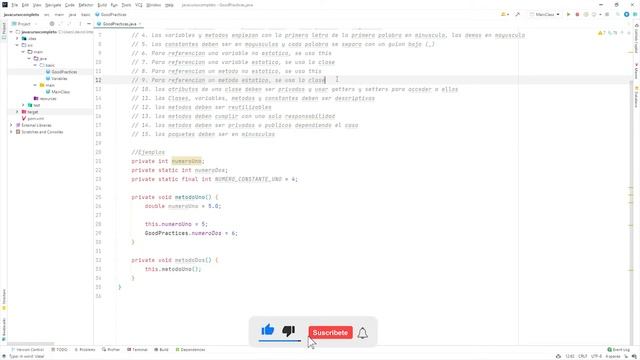The height and width of the screenshot is (360, 640).
Task: Click the Run button in the toolbar
Action: pos(568,14)
